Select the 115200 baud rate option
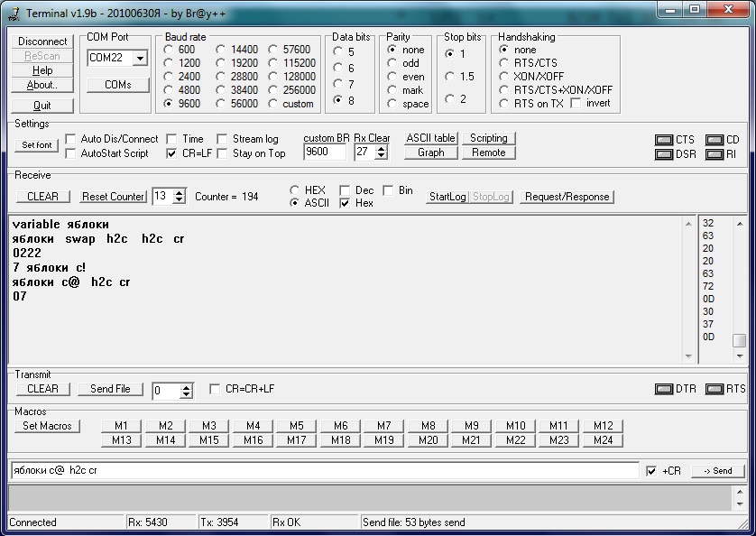This screenshot has height=536, width=756. 273,63
